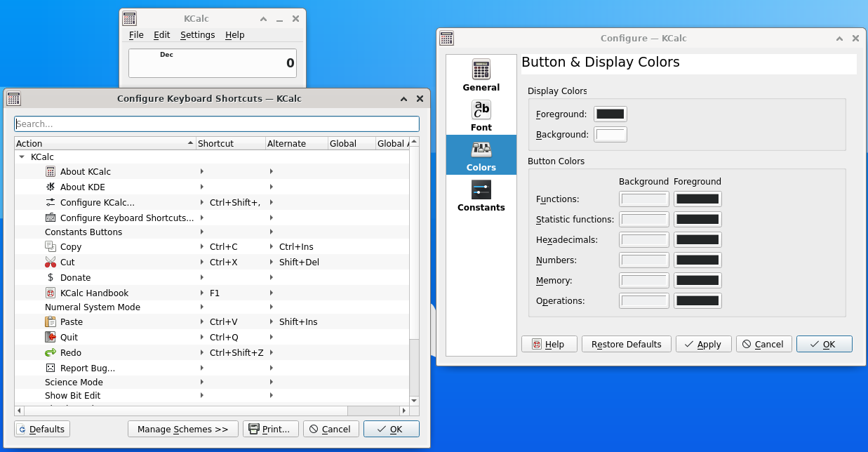Viewport: 868px width, 452px height.
Task: Open the Edit menu in KCalc
Action: coord(162,35)
